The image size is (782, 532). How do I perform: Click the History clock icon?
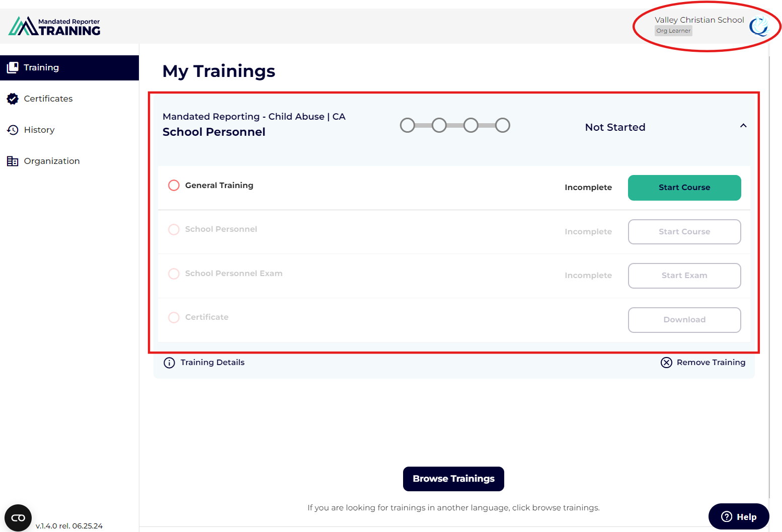(13, 130)
